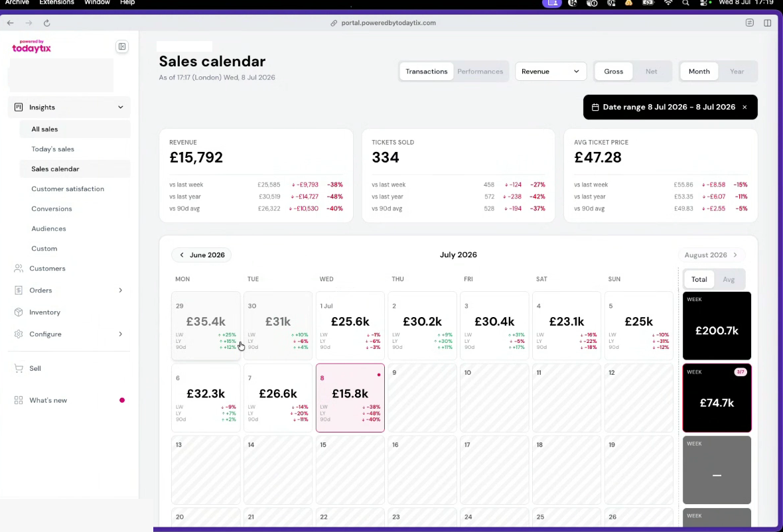This screenshot has height=532, width=783.
Task: Go to next month August 2026
Action: 711,255
